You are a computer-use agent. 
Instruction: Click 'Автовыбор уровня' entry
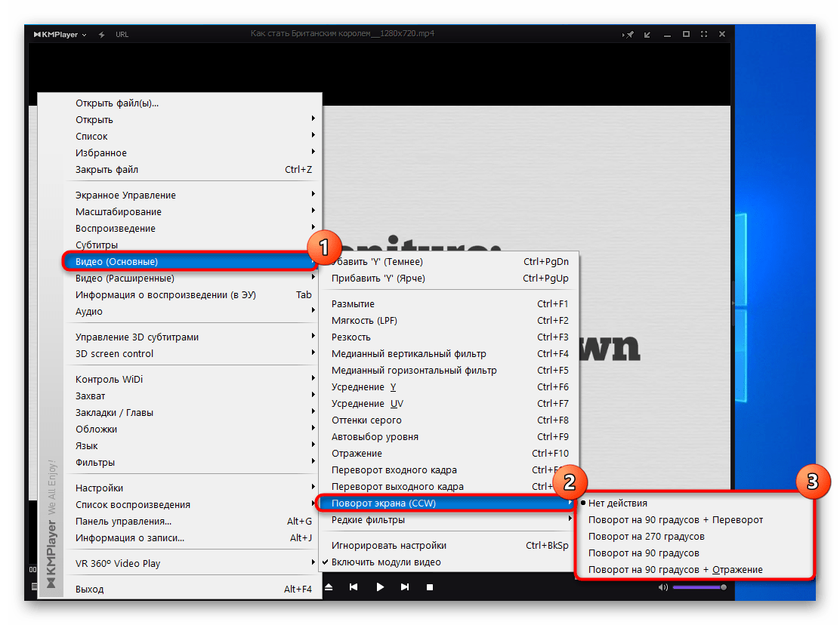click(x=448, y=436)
